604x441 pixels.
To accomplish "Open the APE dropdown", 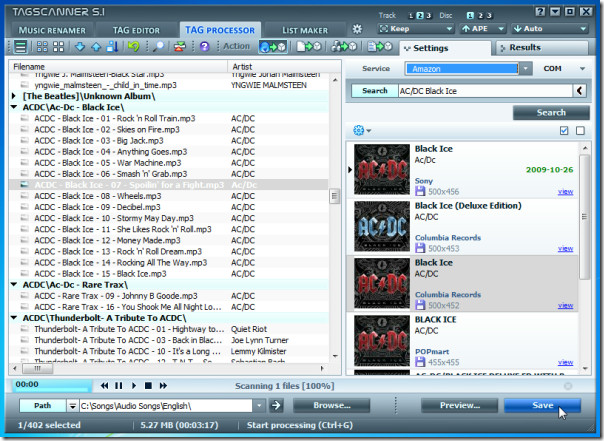I will pyautogui.click(x=483, y=29).
